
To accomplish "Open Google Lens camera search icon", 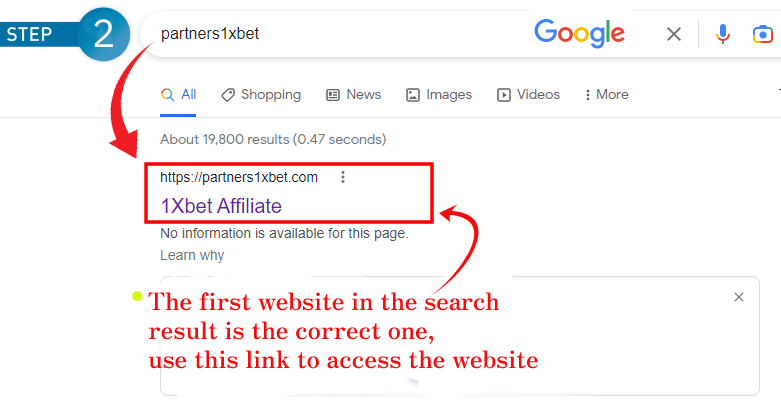I will [x=762, y=34].
